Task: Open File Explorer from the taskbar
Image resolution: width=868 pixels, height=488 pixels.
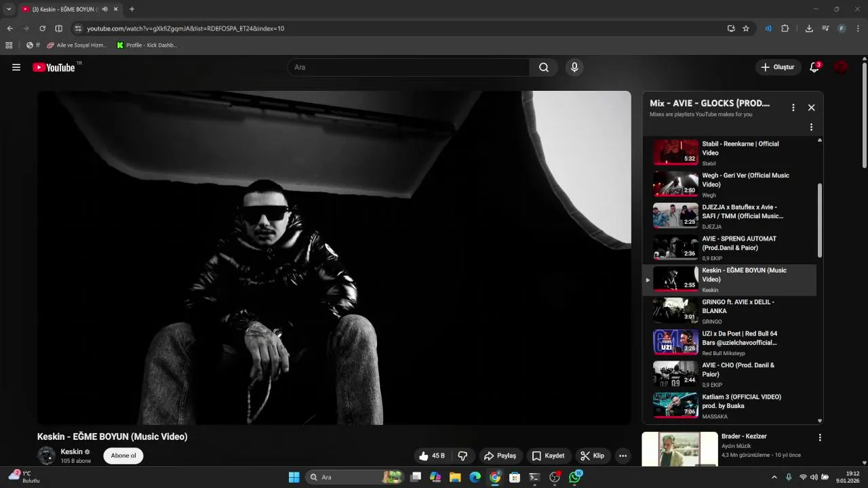Action: tap(455, 477)
